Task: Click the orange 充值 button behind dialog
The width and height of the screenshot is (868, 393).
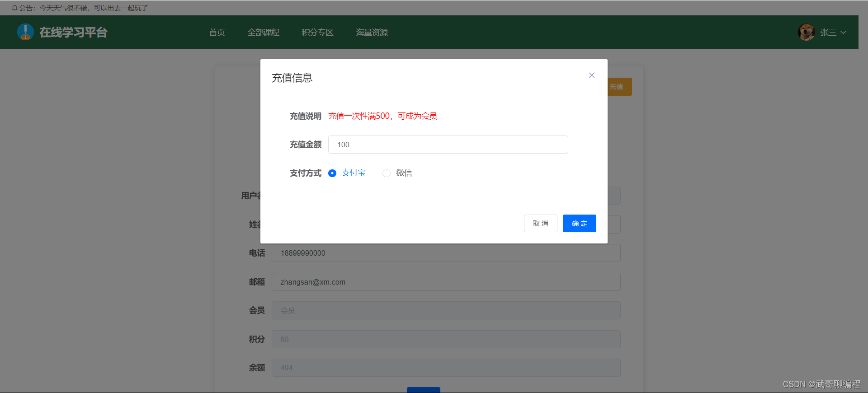Action: [x=619, y=87]
